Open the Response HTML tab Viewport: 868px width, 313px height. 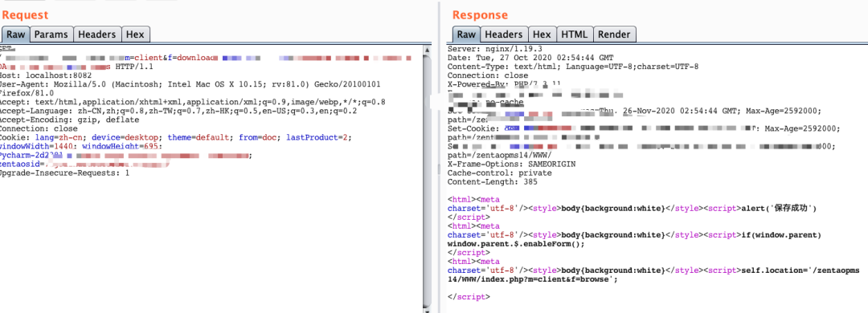click(575, 35)
